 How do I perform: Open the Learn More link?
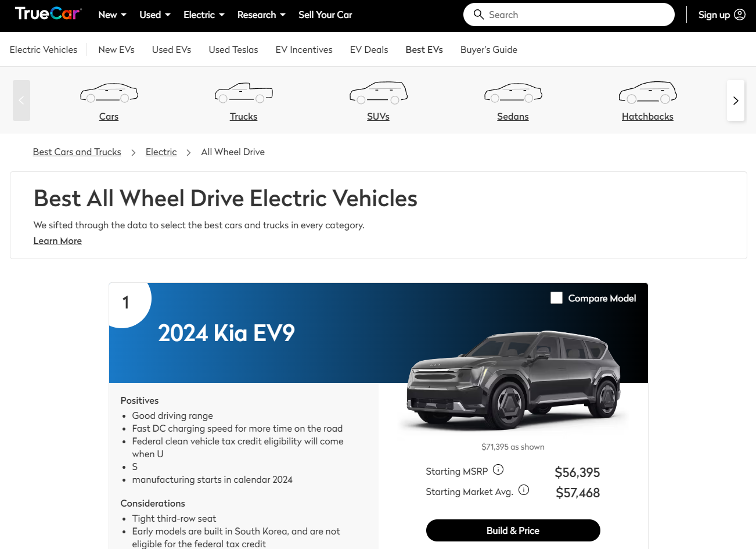coord(57,241)
